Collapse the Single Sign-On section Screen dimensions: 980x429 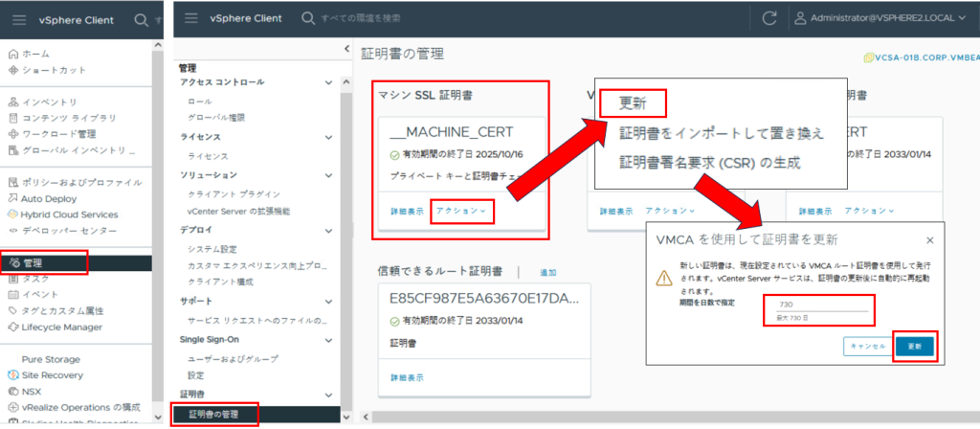pos(329,340)
